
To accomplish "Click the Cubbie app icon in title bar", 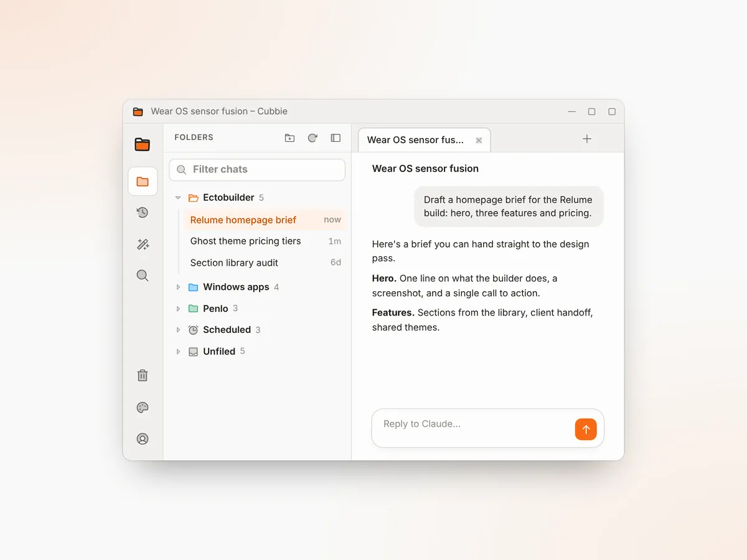I will coord(138,112).
